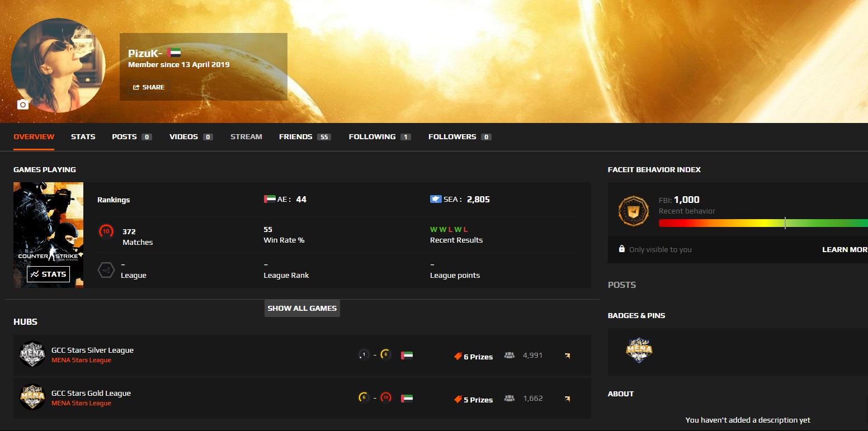This screenshot has height=431, width=868.
Task: Click the members icon beside 1,662
Action: [x=509, y=398]
